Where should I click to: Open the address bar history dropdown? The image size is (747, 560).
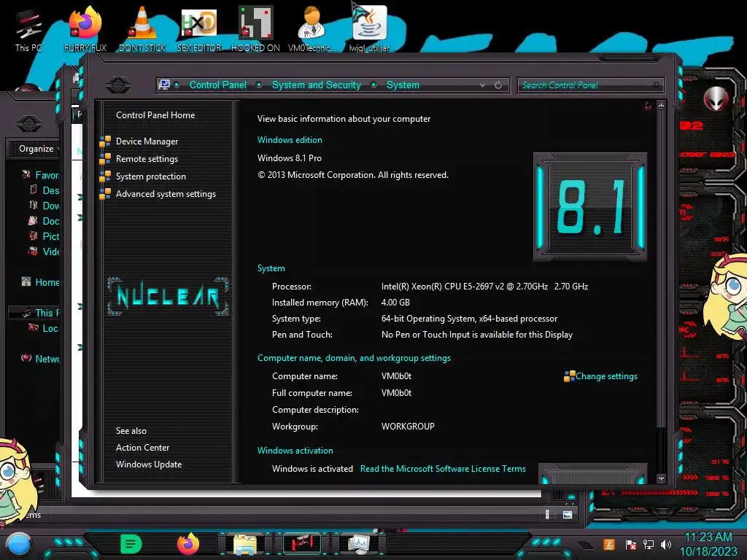[483, 85]
